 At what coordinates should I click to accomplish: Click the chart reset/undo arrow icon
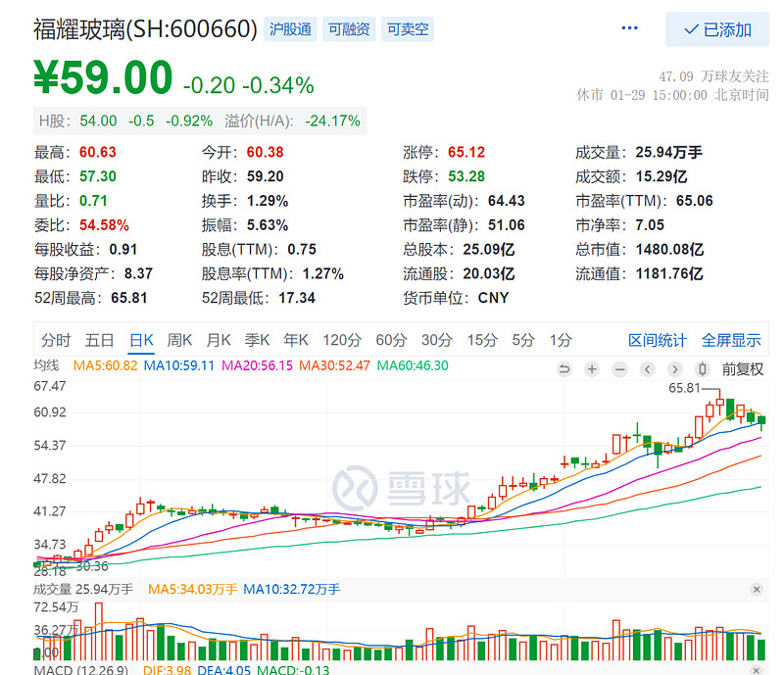click(564, 369)
